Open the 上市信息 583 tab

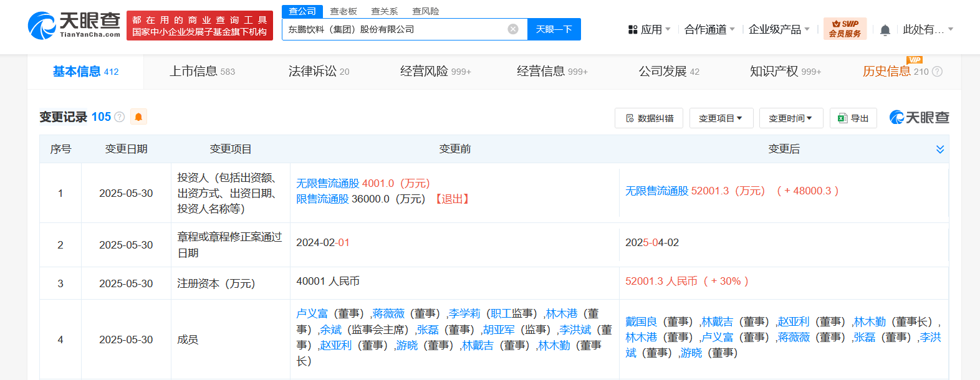click(x=203, y=72)
